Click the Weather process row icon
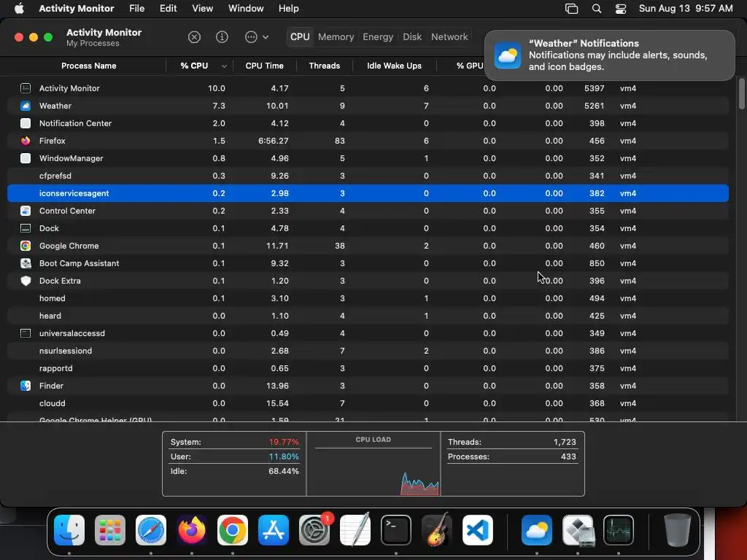The height and width of the screenshot is (560, 747). [26, 106]
